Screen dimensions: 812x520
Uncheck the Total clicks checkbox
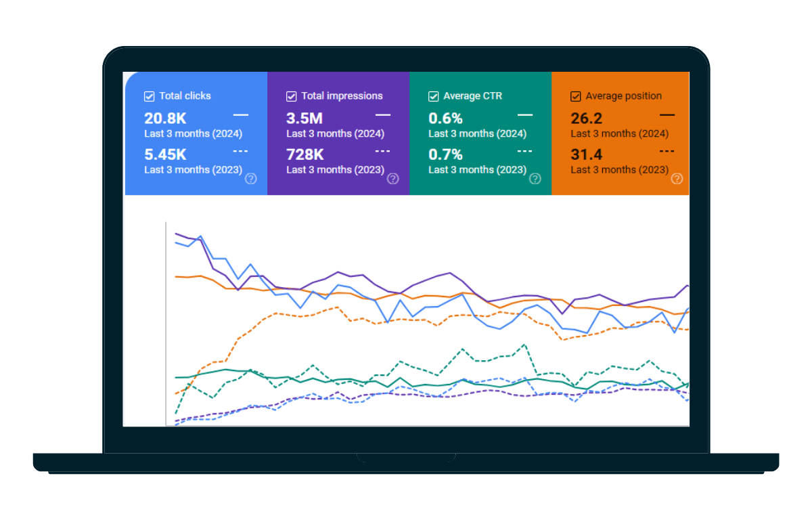pyautogui.click(x=150, y=96)
